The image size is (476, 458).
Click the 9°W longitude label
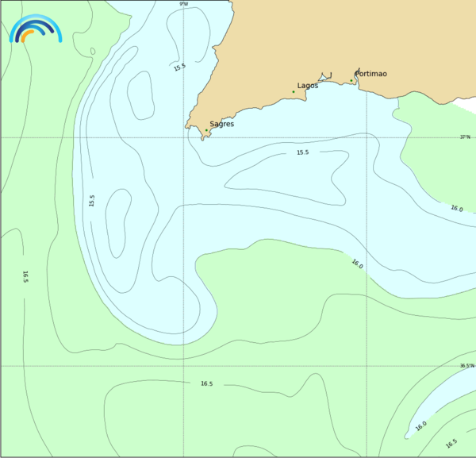184,4
